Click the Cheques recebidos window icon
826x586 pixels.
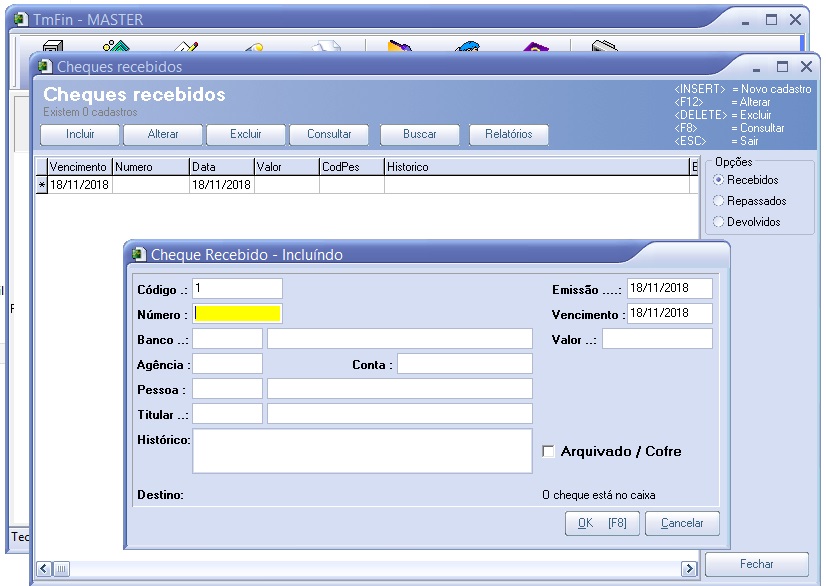44,67
